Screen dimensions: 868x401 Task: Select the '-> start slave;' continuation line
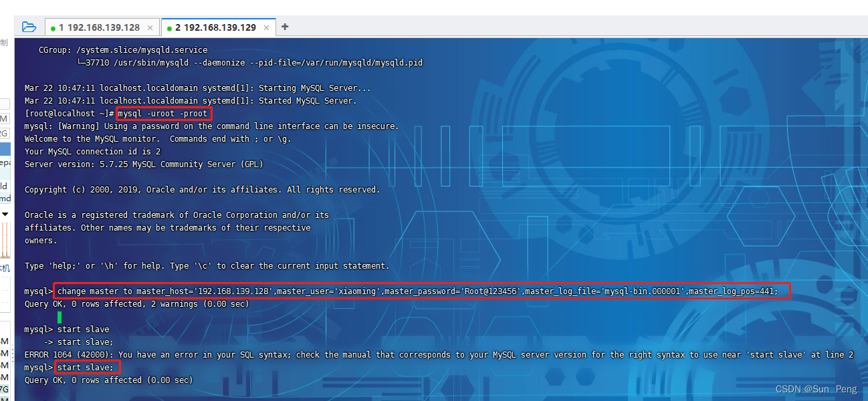[78, 342]
